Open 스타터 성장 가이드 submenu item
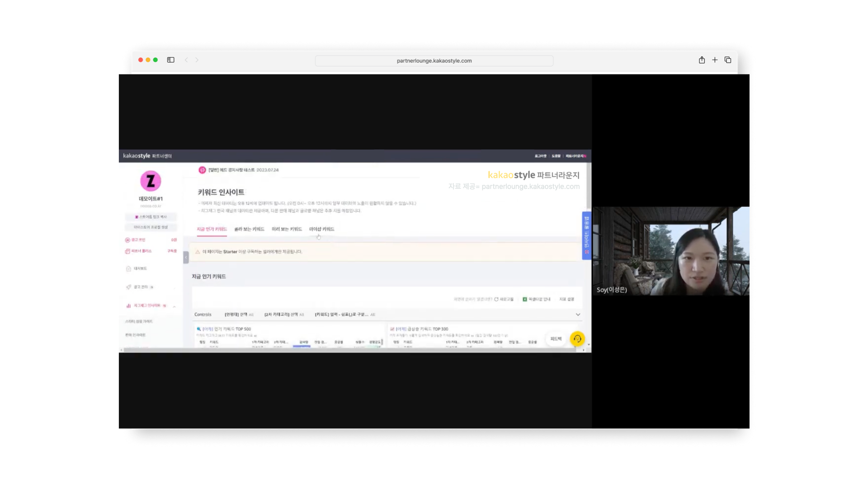 [x=139, y=321]
